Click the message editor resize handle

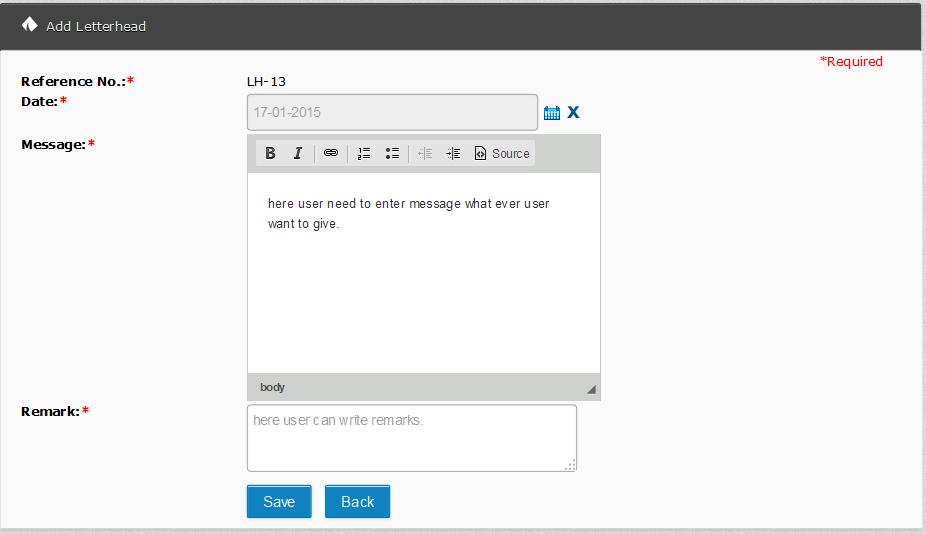pos(591,389)
